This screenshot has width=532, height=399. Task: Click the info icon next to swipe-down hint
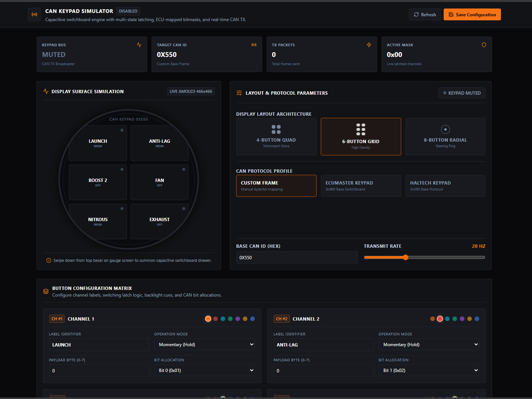(x=49, y=260)
